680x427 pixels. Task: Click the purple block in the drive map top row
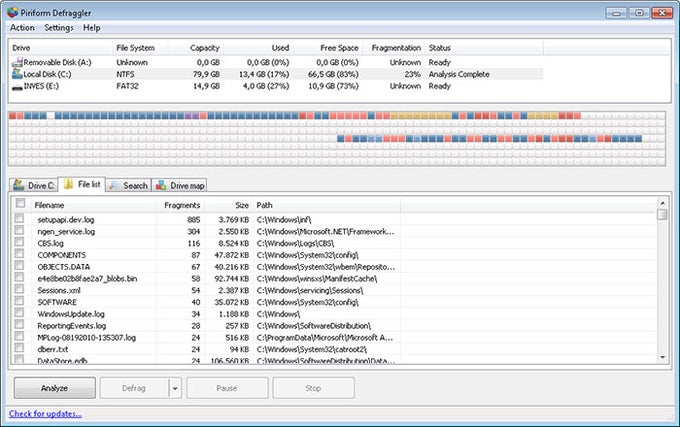pyautogui.click(x=188, y=116)
